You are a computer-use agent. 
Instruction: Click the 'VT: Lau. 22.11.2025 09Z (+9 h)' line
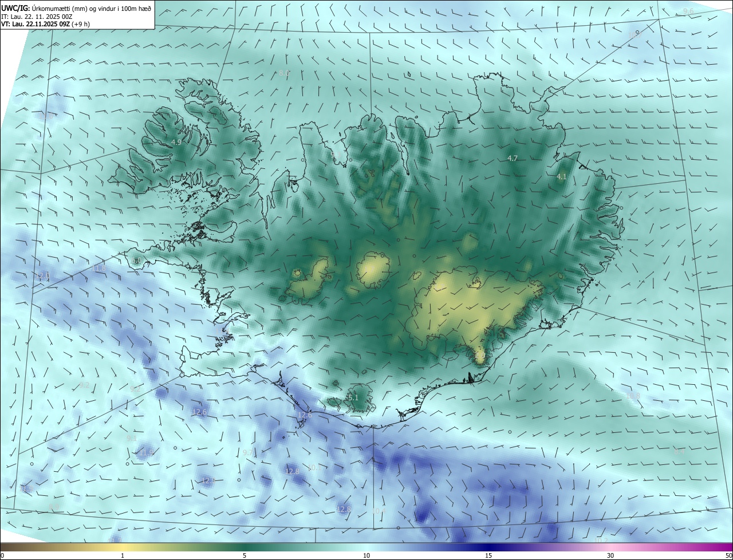point(45,24)
